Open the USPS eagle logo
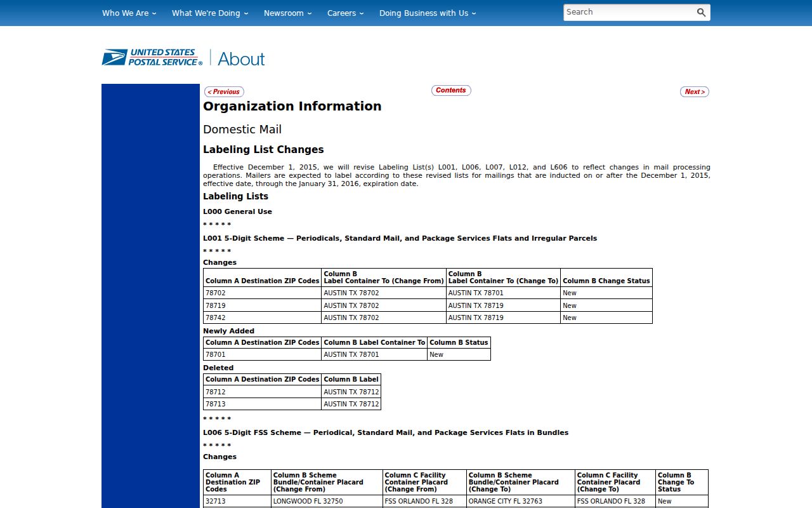The height and width of the screenshot is (508, 812). [152, 57]
